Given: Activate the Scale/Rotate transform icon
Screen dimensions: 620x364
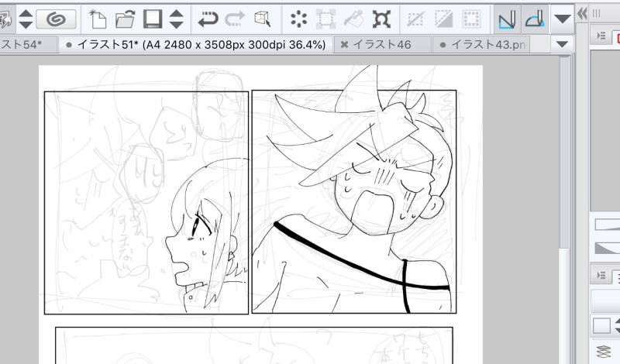Looking at the screenshot, I should 381,19.
